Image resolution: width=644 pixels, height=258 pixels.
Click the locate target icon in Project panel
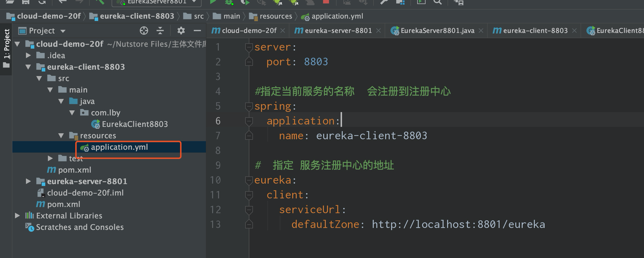pyautogui.click(x=144, y=31)
